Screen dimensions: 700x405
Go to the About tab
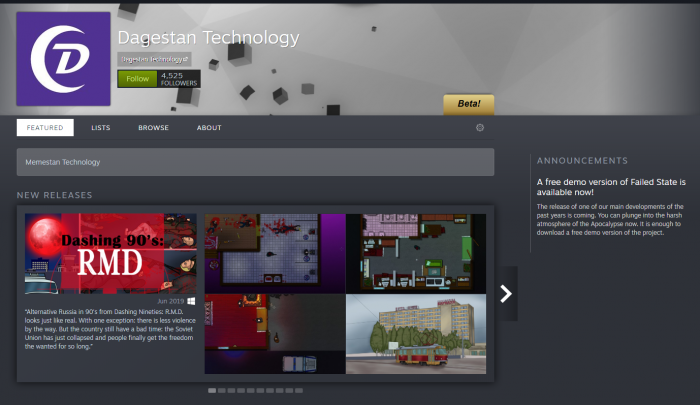pyautogui.click(x=209, y=128)
